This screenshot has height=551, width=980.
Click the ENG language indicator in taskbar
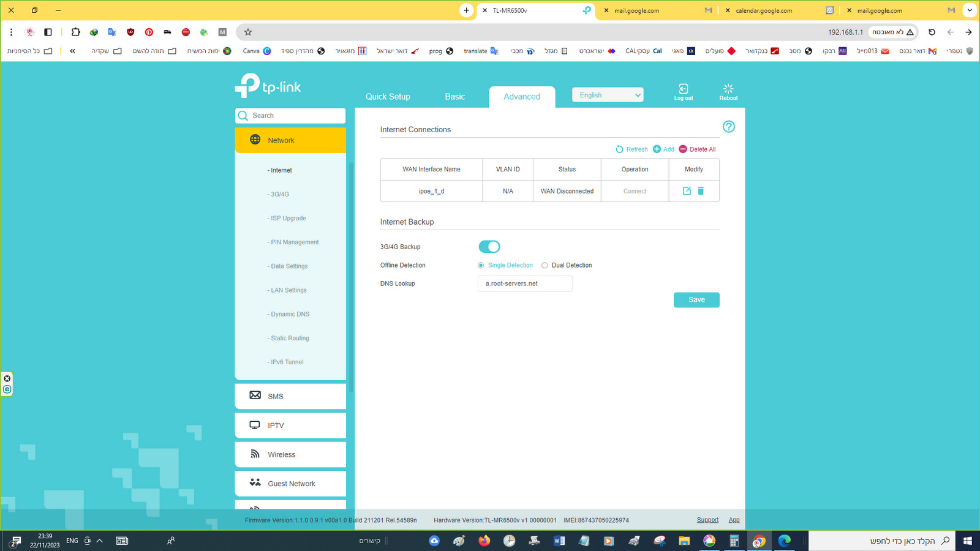point(72,541)
